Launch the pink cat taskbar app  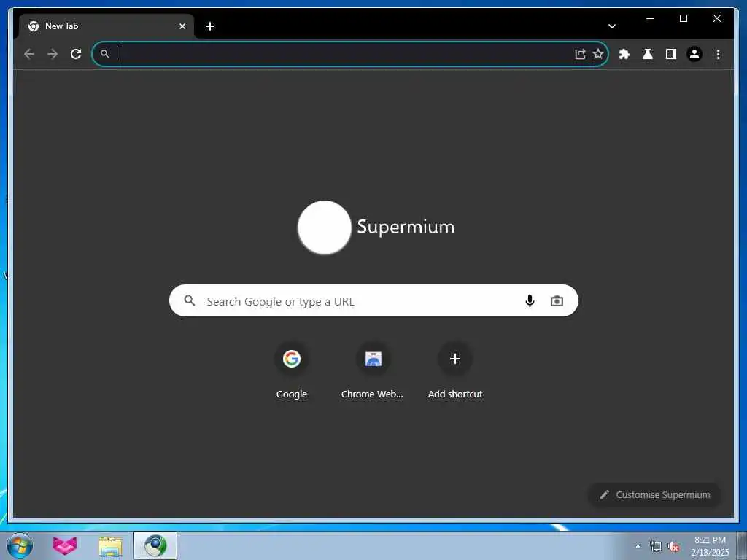pos(65,545)
